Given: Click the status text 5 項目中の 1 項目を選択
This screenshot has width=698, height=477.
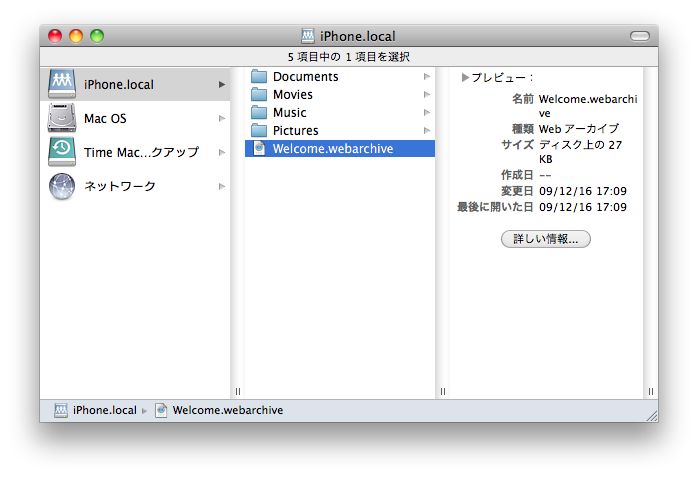Looking at the screenshot, I should (x=349, y=57).
